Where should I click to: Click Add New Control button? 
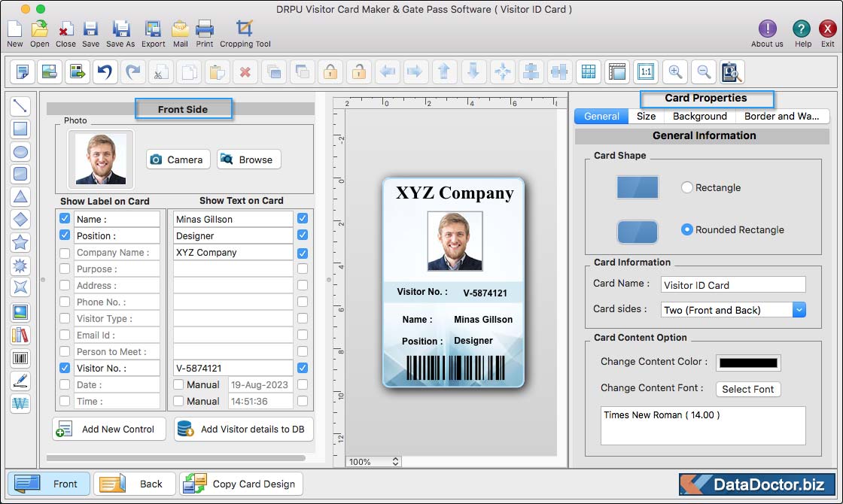point(109,429)
